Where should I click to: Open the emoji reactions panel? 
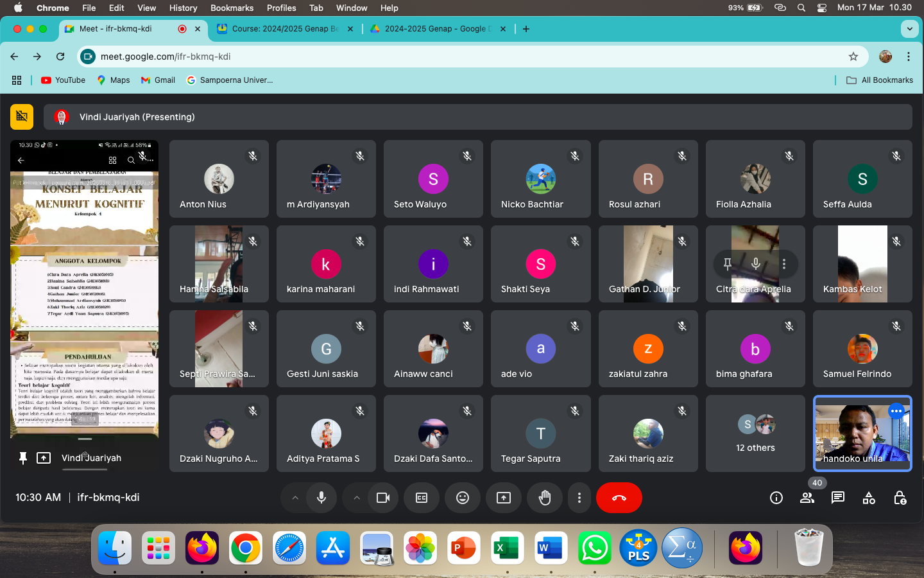(463, 498)
